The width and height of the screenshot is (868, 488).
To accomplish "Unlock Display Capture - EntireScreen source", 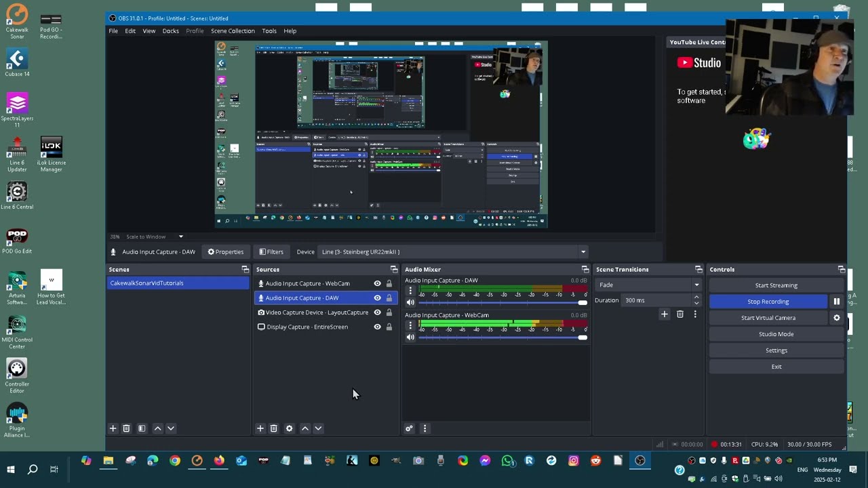I will [x=389, y=327].
